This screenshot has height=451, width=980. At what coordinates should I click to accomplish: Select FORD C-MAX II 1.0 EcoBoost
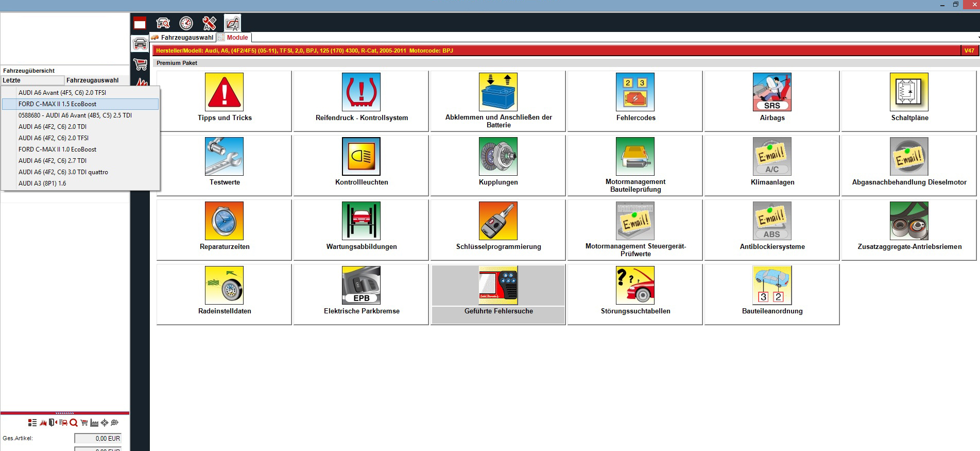tap(80, 149)
